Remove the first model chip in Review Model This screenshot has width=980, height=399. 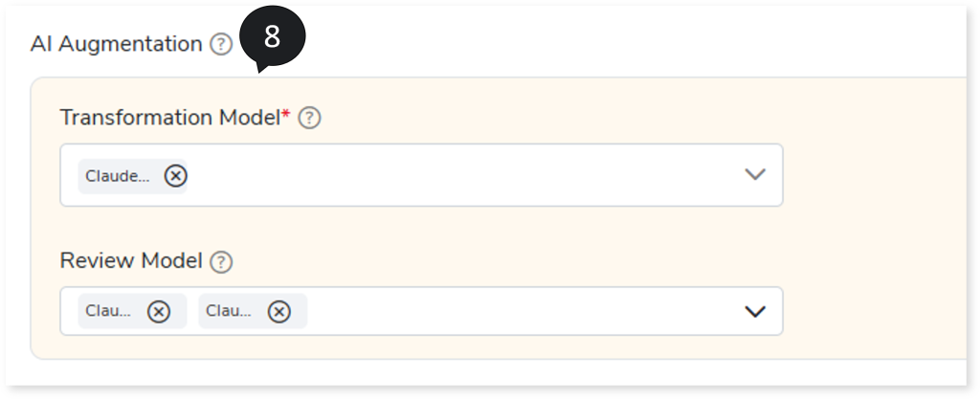[159, 311]
